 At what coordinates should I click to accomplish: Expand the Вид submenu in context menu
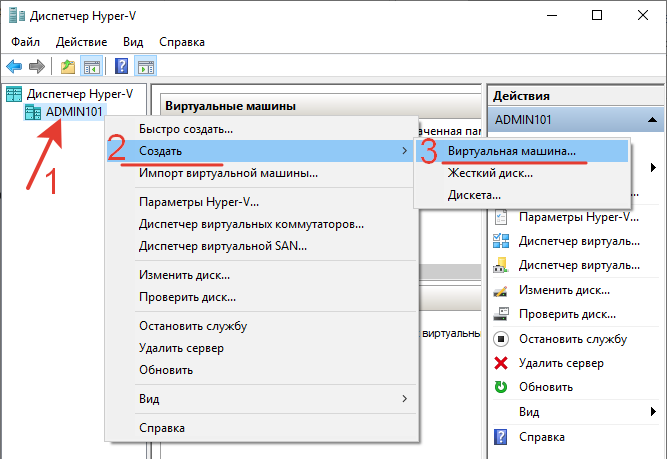(404, 399)
